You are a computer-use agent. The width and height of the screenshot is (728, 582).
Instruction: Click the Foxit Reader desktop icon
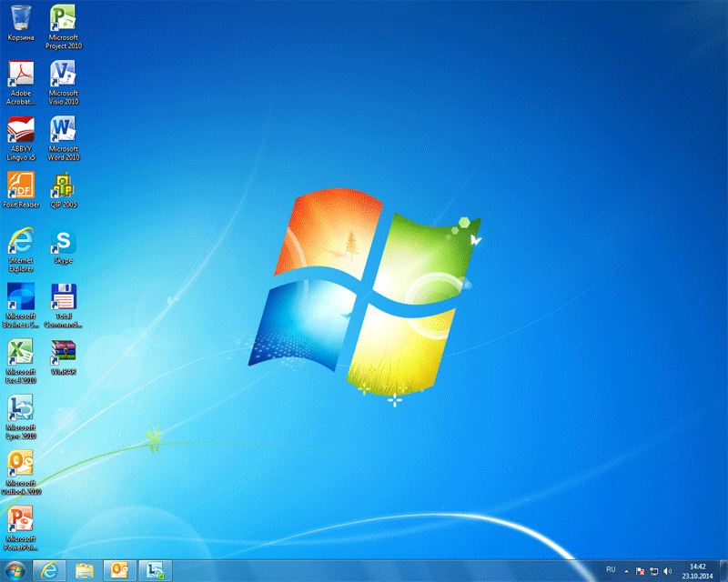21,190
